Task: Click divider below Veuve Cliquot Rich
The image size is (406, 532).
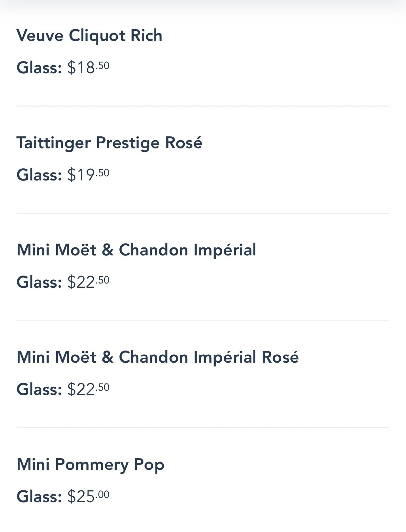Action: click(203, 106)
